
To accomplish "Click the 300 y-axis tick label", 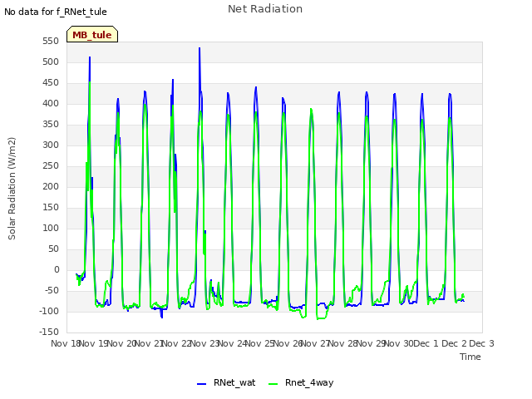I will pyautogui.click(x=51, y=145).
